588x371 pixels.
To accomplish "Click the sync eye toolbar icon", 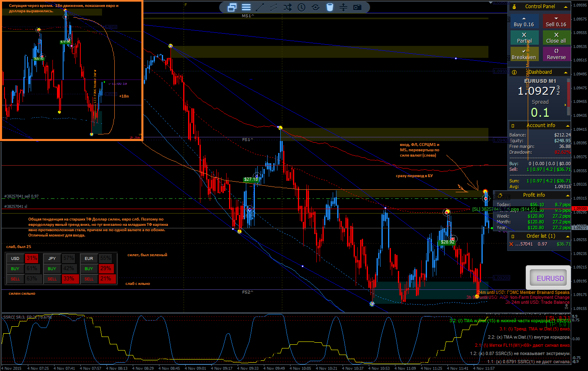I will click(x=316, y=7).
